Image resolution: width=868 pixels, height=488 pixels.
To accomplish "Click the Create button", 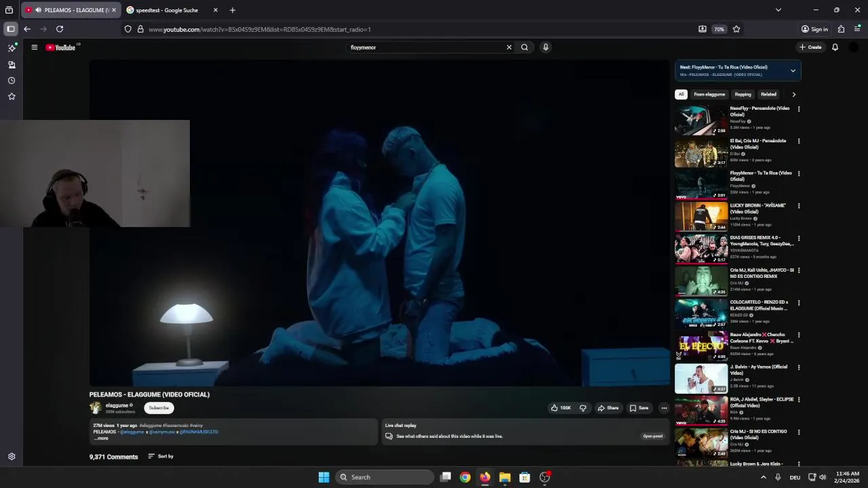I will pyautogui.click(x=810, y=47).
